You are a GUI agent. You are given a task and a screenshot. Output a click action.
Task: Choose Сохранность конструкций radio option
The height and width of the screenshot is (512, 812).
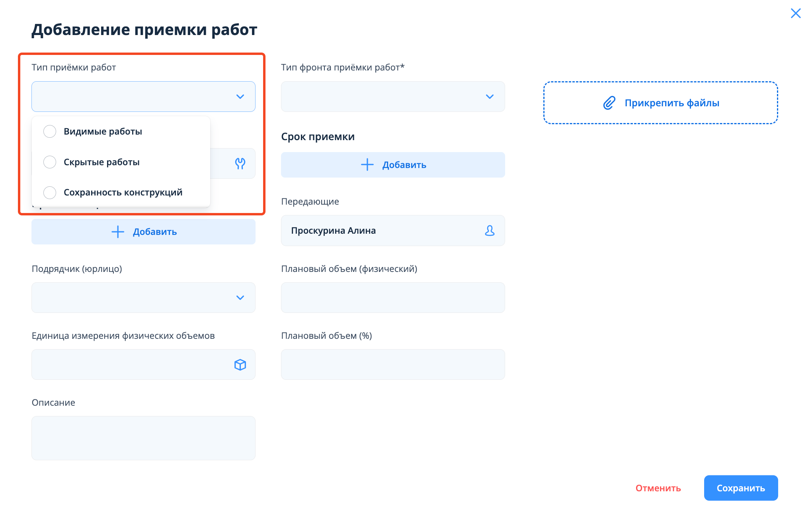pos(50,193)
